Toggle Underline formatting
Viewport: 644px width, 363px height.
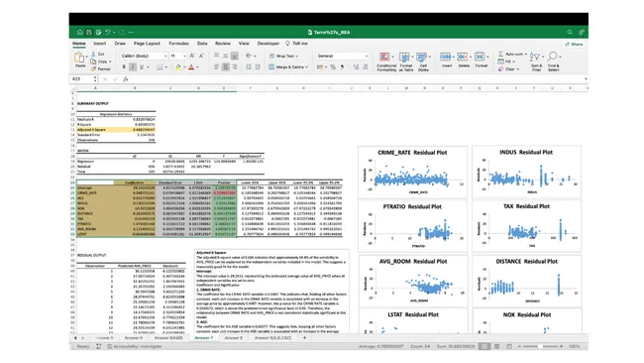pos(142,66)
